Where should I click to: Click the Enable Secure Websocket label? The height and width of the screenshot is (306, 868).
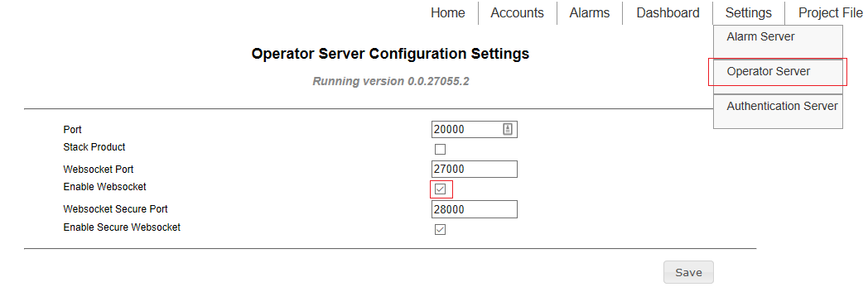[122, 227]
